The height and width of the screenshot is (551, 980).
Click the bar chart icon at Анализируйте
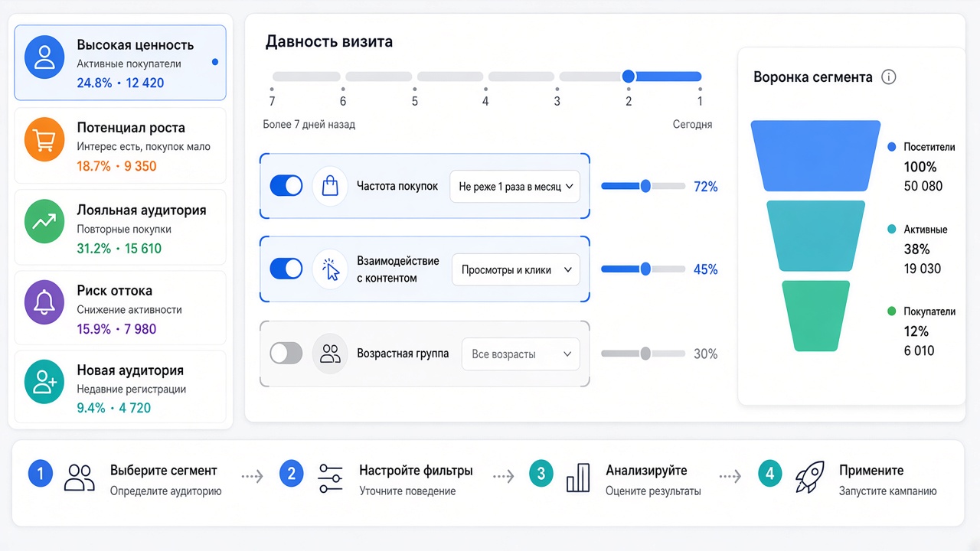577,478
